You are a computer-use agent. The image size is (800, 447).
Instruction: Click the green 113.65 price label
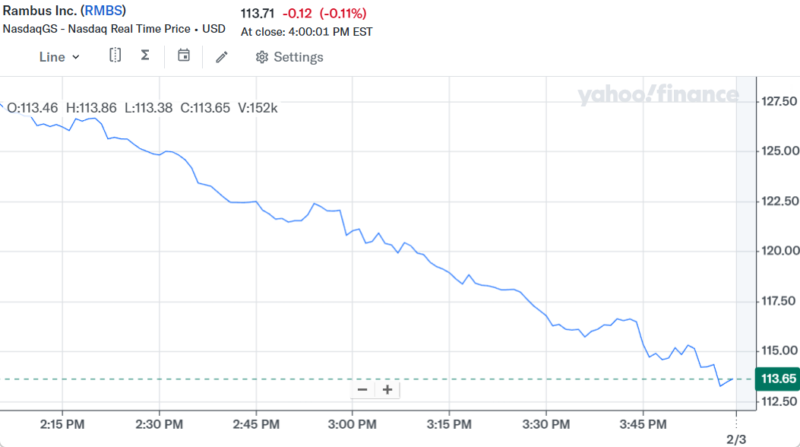pyautogui.click(x=777, y=379)
